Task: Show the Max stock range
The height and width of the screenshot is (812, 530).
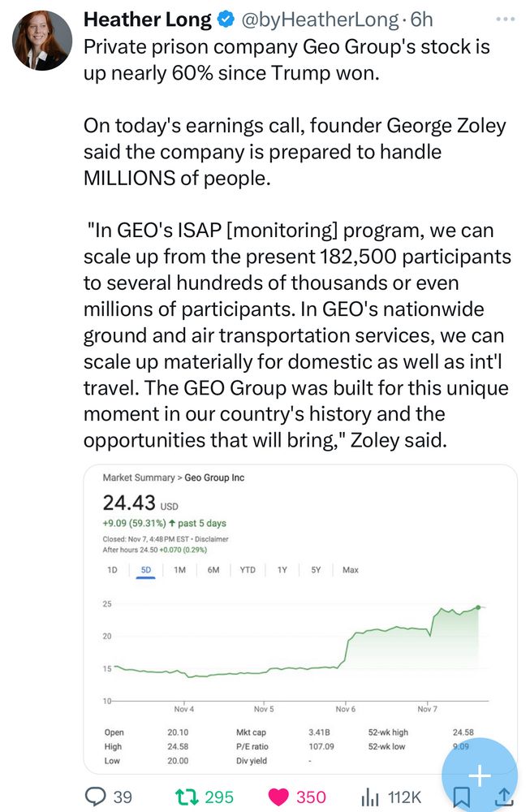Action: pyautogui.click(x=351, y=570)
